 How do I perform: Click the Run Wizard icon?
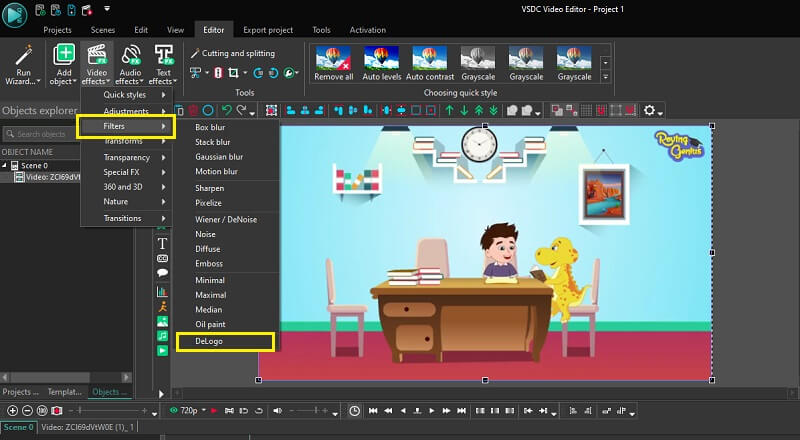26,56
